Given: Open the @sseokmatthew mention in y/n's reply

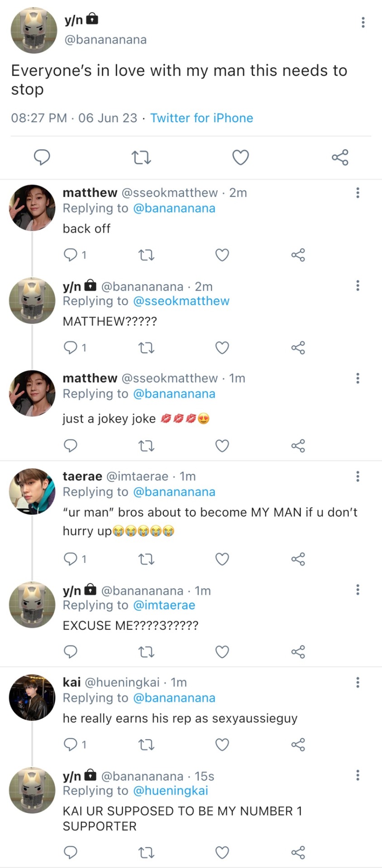Looking at the screenshot, I should tap(181, 301).
